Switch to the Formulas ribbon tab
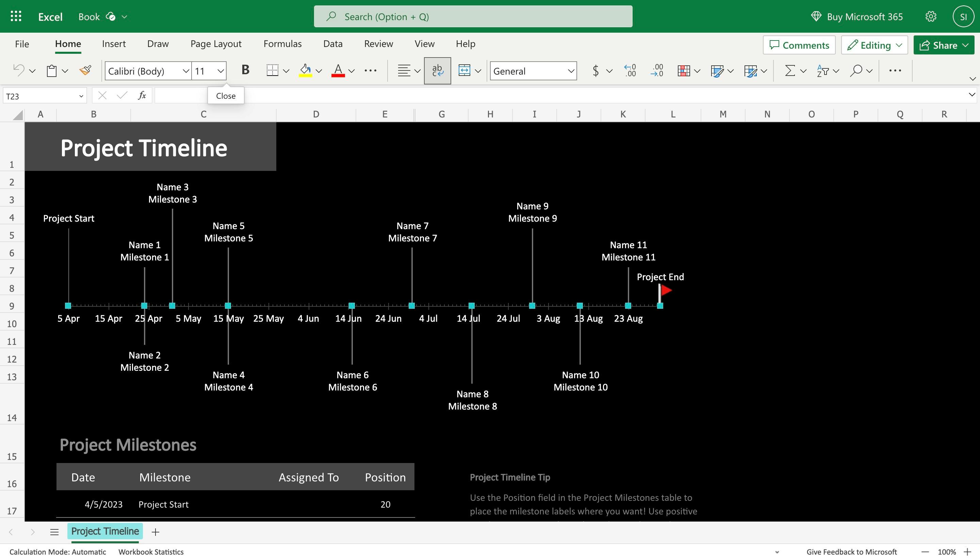Viewport: 980px width, 559px height. [282, 44]
